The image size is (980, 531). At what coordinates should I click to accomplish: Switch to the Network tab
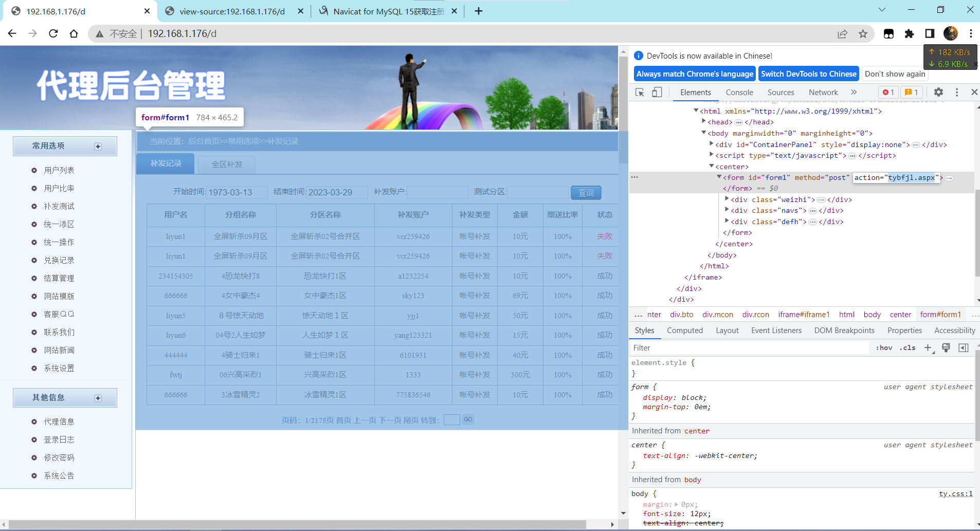coord(823,93)
